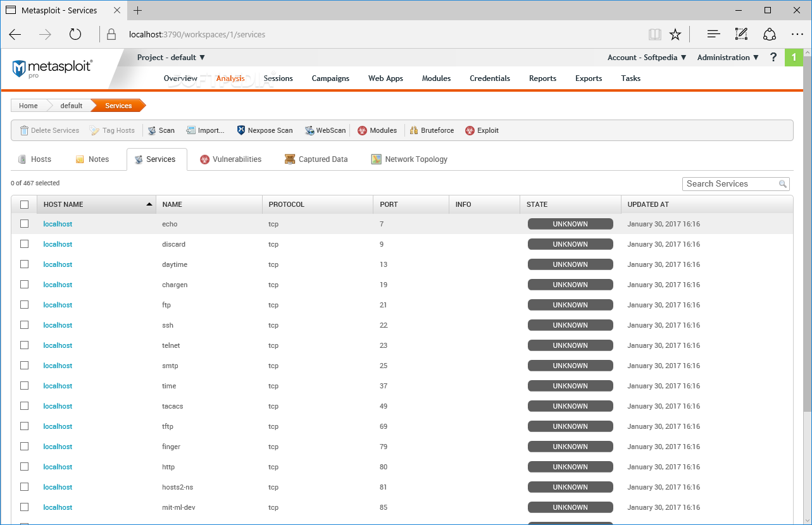Open the Overview menu
812x525 pixels.
pos(180,78)
